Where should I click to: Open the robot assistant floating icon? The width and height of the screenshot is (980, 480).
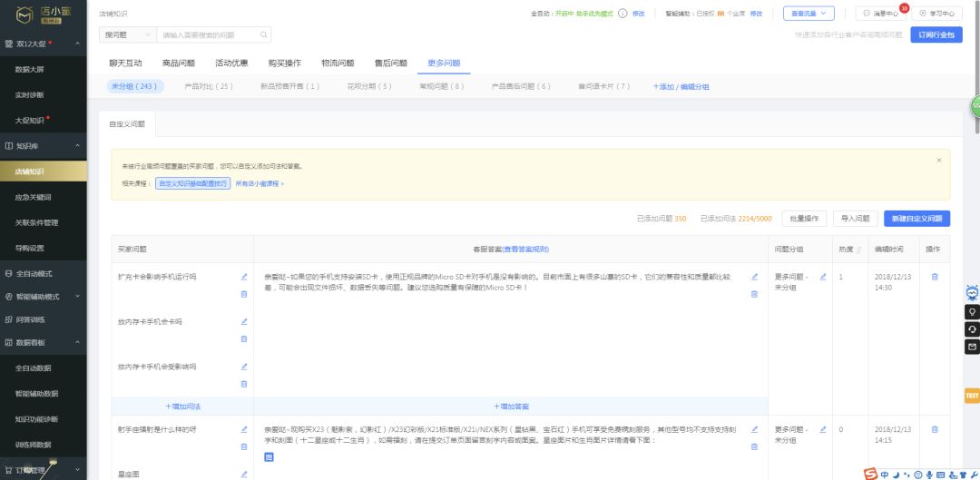click(972, 293)
